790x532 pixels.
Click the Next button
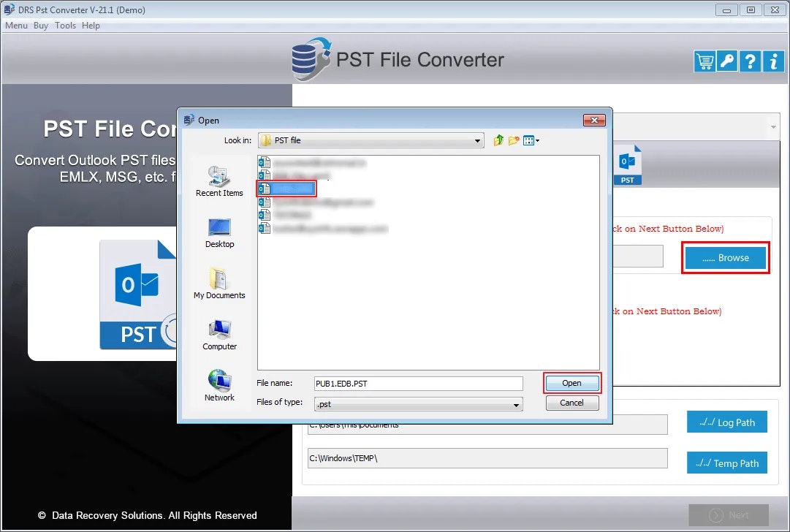tap(729, 515)
